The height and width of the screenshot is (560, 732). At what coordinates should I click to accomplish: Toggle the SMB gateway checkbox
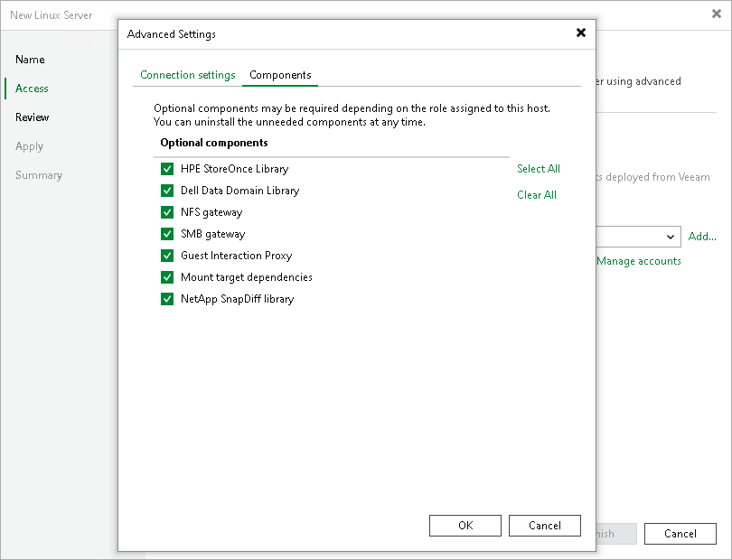[x=167, y=234]
